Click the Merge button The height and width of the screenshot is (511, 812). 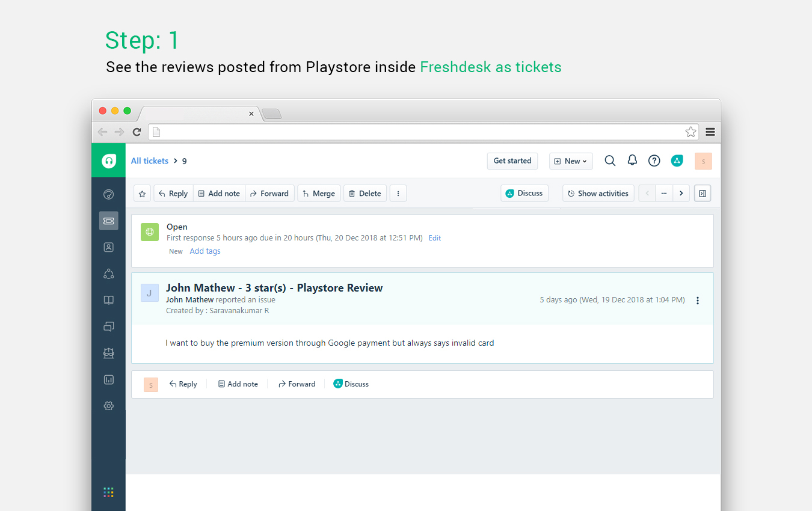point(319,193)
